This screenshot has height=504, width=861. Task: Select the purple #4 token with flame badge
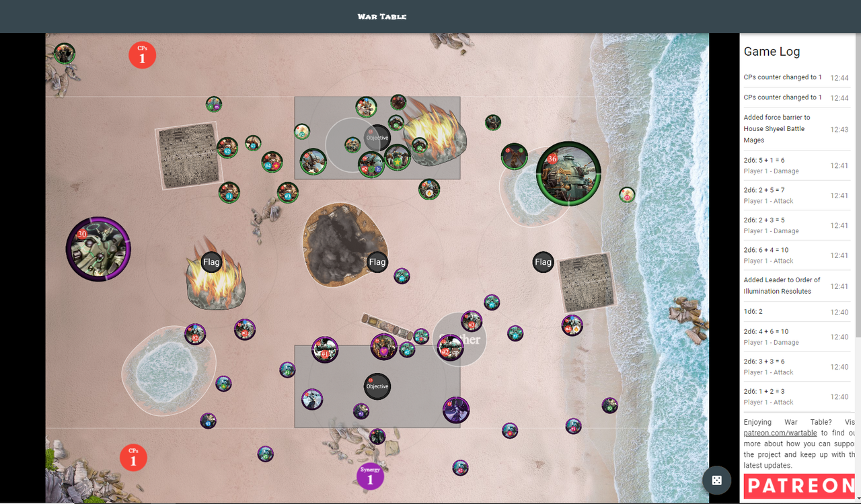[572, 325]
